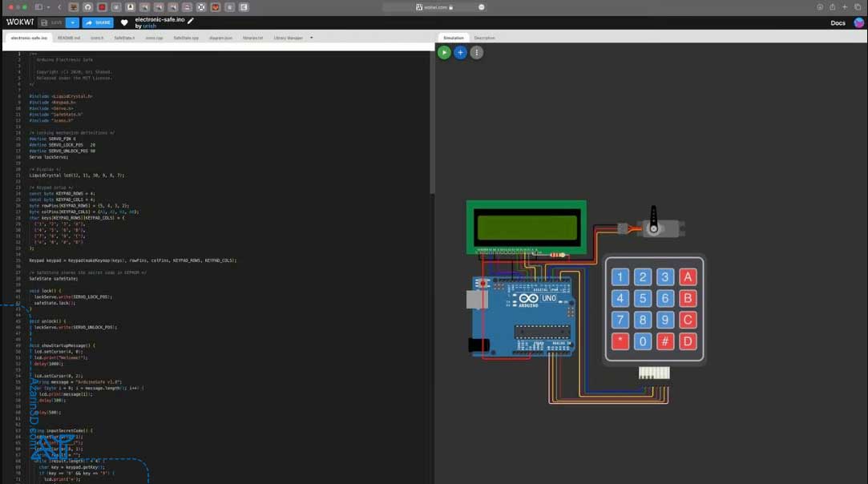Image resolution: width=868 pixels, height=484 pixels.
Task: Switch to the diagram.json tab
Action: point(220,38)
